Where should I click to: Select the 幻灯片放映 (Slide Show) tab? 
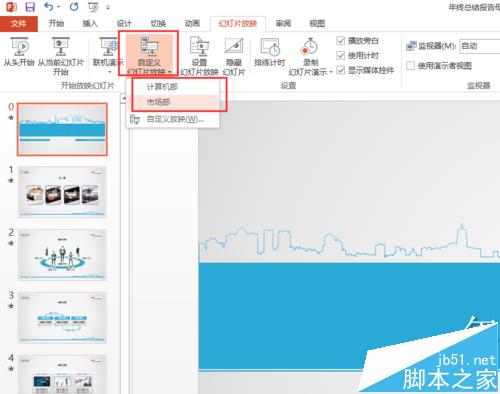(238, 23)
